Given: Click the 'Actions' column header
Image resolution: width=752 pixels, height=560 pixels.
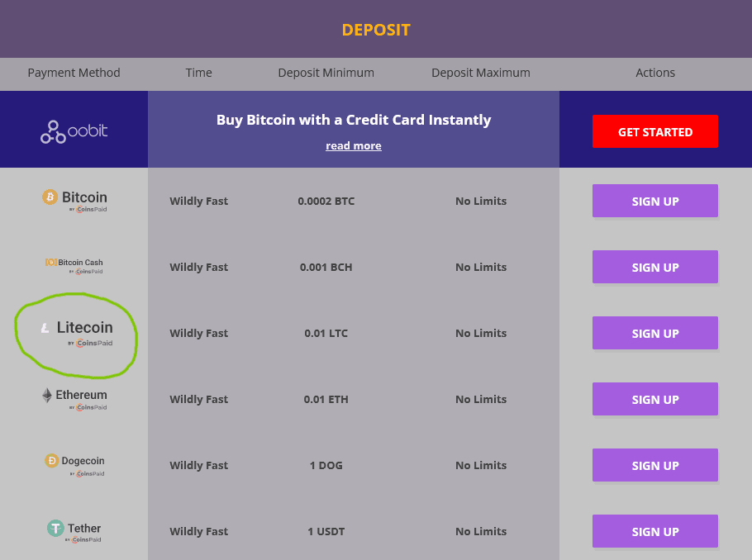Looking at the screenshot, I should [655, 73].
